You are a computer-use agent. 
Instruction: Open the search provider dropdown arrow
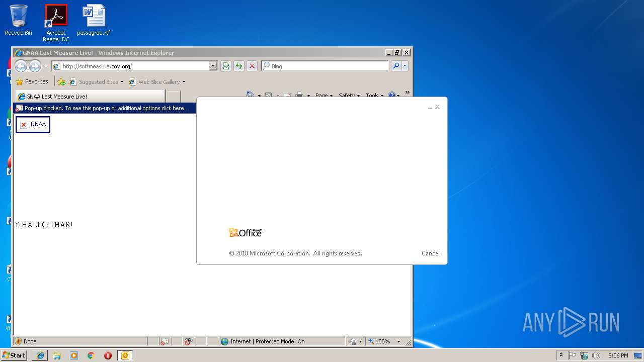pyautogui.click(x=405, y=66)
